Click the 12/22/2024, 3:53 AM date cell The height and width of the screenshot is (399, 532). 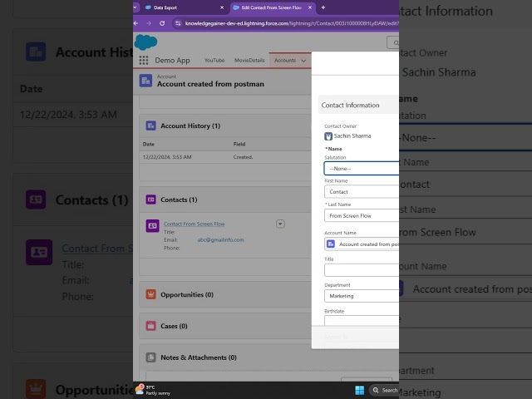(167, 157)
